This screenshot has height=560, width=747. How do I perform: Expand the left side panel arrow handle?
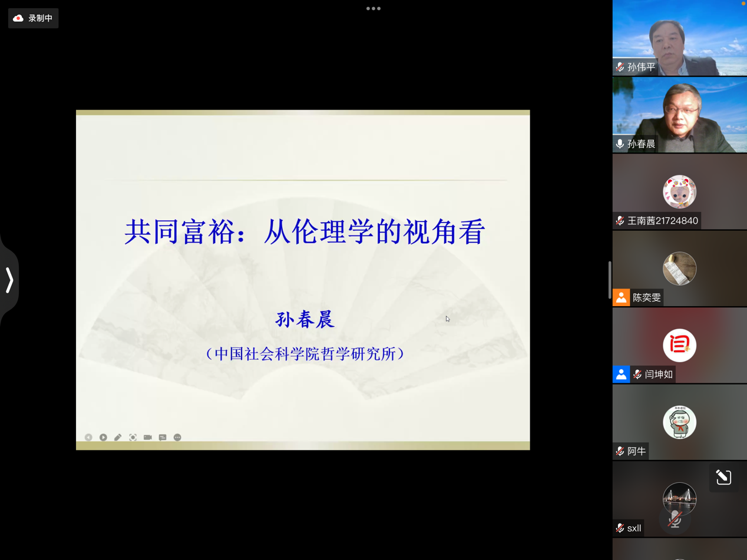click(9, 280)
